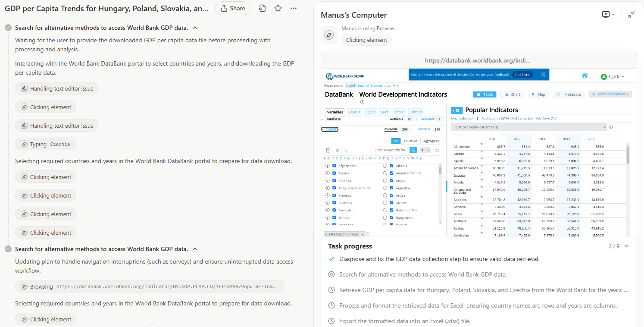Open the Sign In dropdown

pos(613,77)
